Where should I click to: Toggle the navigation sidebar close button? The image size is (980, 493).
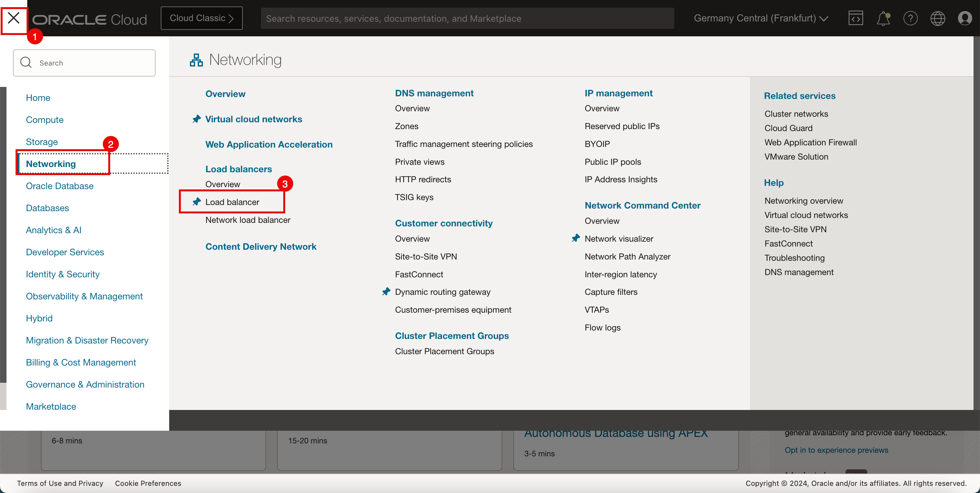(x=14, y=18)
